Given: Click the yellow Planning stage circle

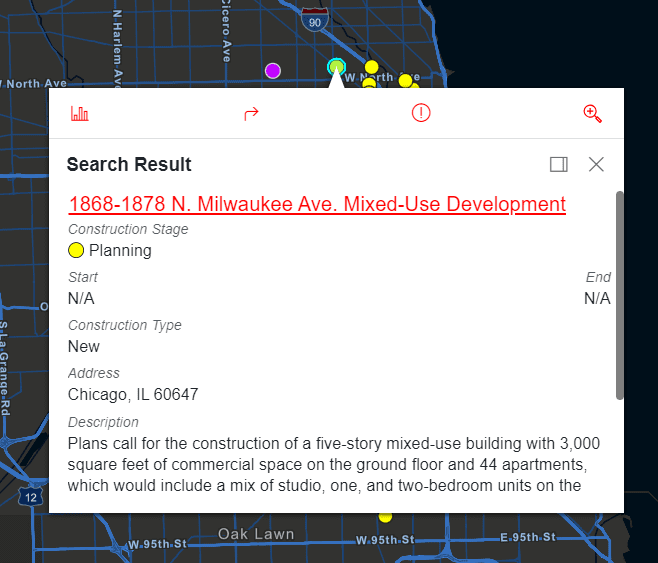Looking at the screenshot, I should click(x=76, y=251).
